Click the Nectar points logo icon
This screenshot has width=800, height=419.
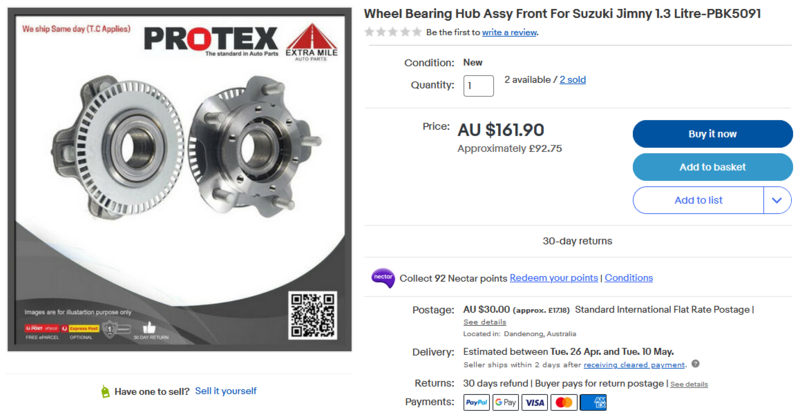pyautogui.click(x=383, y=278)
